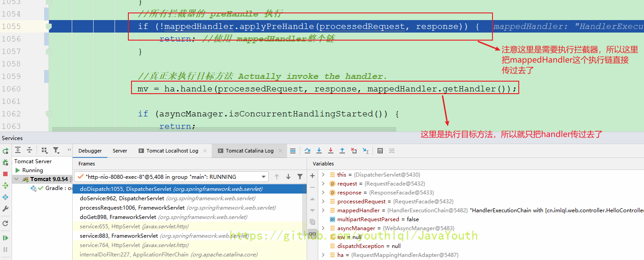Click the Step Over debugger icon
This screenshot has width=644, height=260.
308,151
